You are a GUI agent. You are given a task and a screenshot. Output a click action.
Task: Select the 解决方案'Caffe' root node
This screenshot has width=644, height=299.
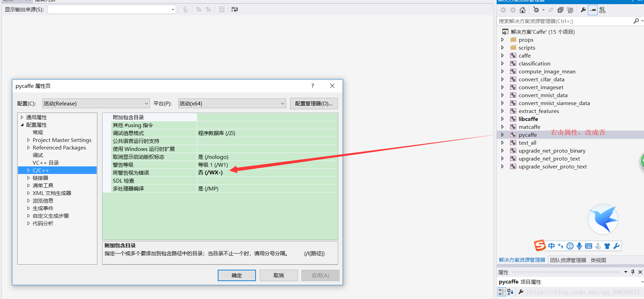coord(543,32)
